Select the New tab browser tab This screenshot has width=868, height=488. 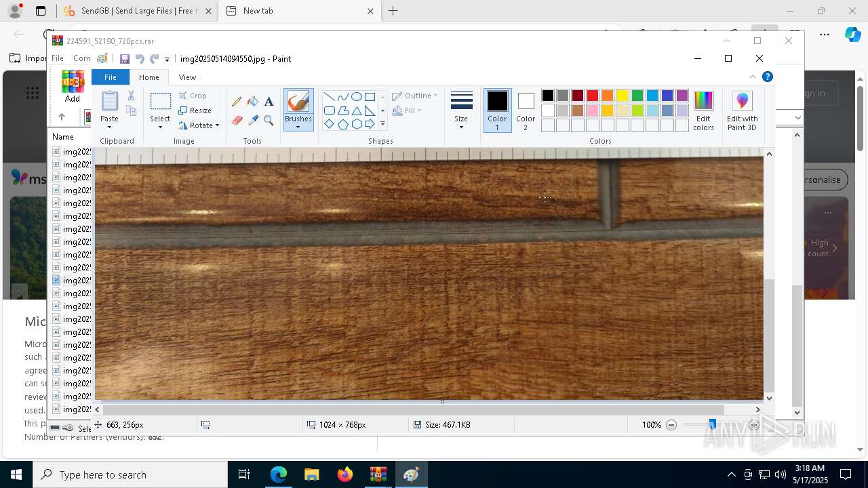pyautogui.click(x=300, y=11)
